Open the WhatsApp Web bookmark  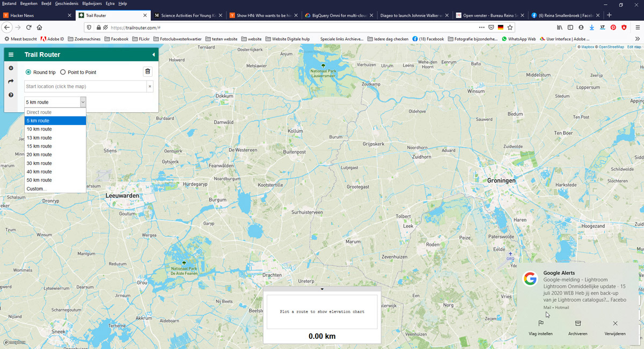pos(518,39)
